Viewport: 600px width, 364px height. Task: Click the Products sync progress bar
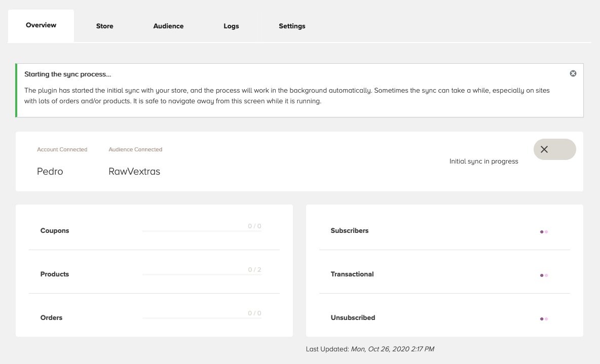(202, 274)
